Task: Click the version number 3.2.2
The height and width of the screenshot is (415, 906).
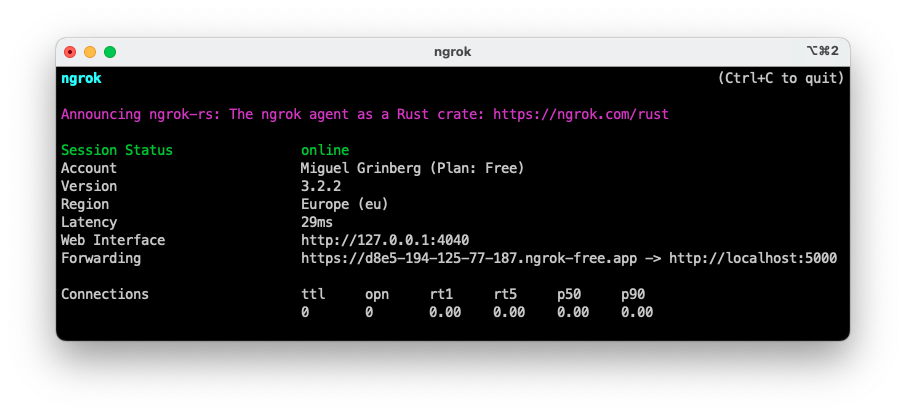Action: [321, 186]
